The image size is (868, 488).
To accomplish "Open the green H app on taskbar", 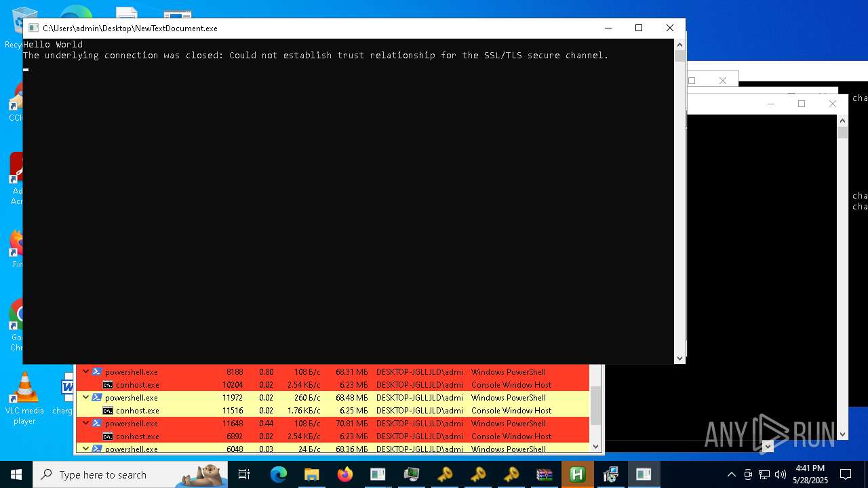I will click(578, 474).
